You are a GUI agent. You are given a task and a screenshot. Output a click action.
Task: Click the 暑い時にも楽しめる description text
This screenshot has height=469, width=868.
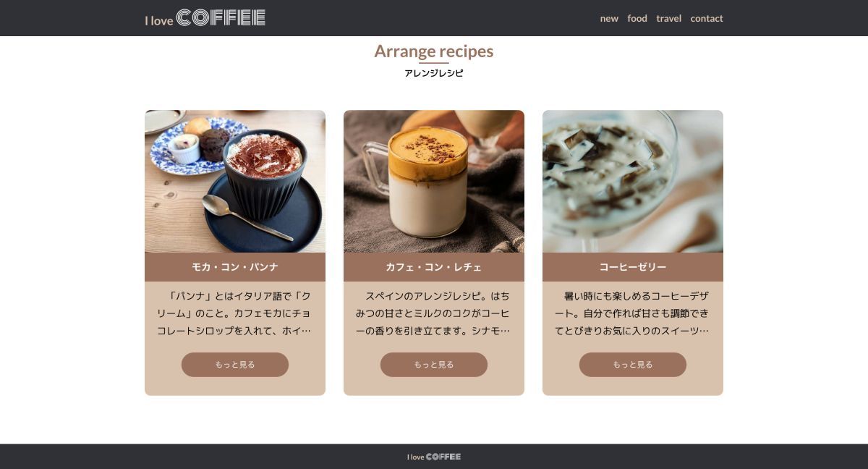633,313
